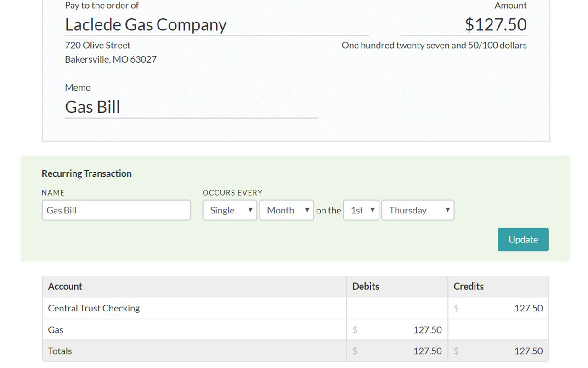The image size is (588, 368).
Task: Click the Update button
Action: tap(523, 239)
